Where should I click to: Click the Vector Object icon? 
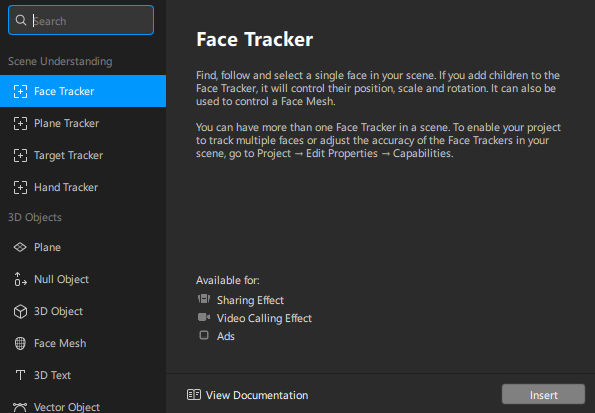click(20, 407)
